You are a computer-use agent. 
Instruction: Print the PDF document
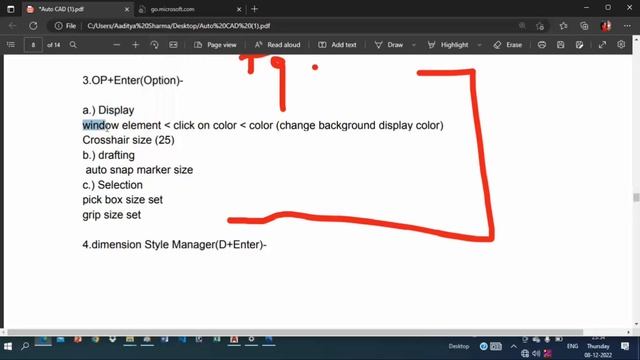tap(542, 45)
